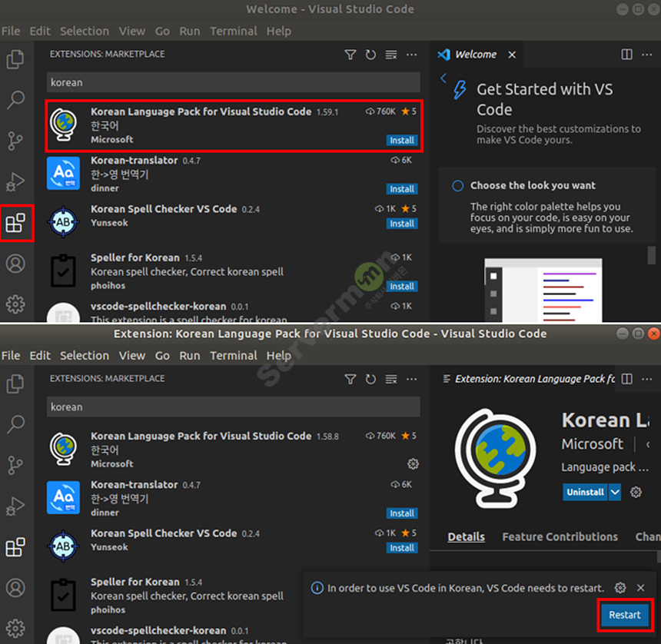
Task: Close the Welcome tab
Action: tap(512, 55)
